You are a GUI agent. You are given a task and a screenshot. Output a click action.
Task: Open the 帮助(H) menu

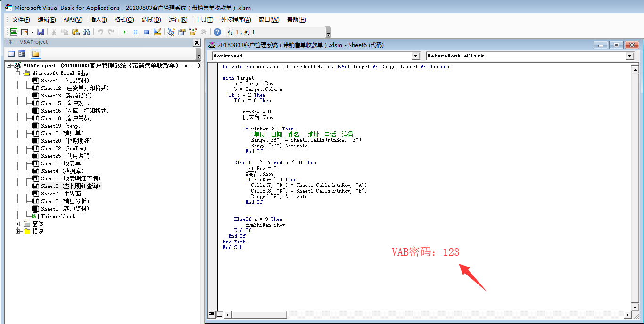tap(297, 20)
